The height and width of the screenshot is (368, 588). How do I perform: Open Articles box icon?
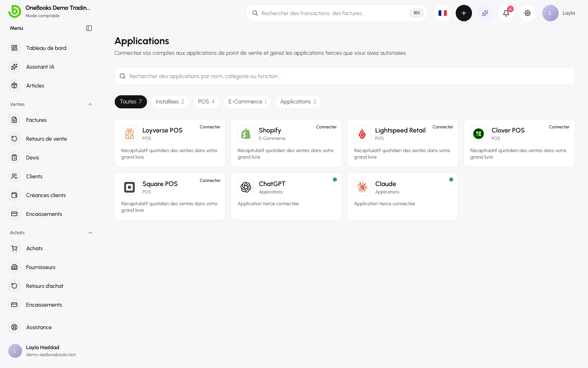(x=14, y=85)
